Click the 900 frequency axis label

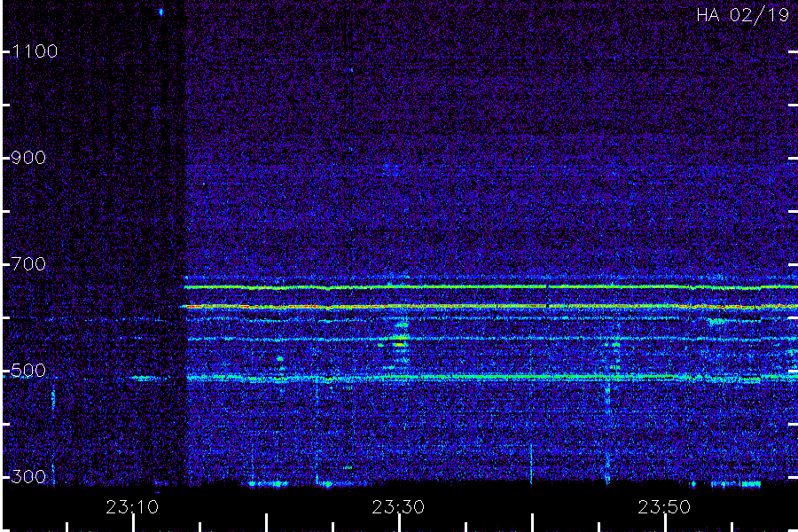(x=28, y=158)
